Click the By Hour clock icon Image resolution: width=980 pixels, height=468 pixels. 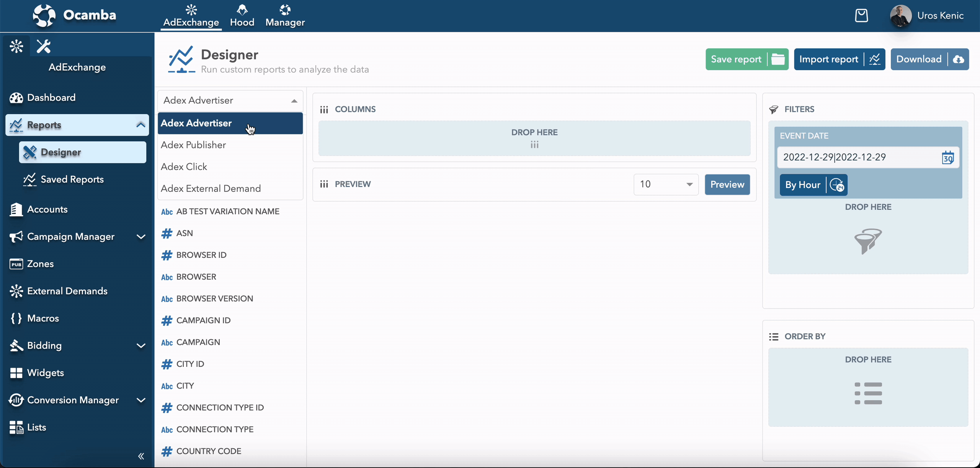click(837, 185)
